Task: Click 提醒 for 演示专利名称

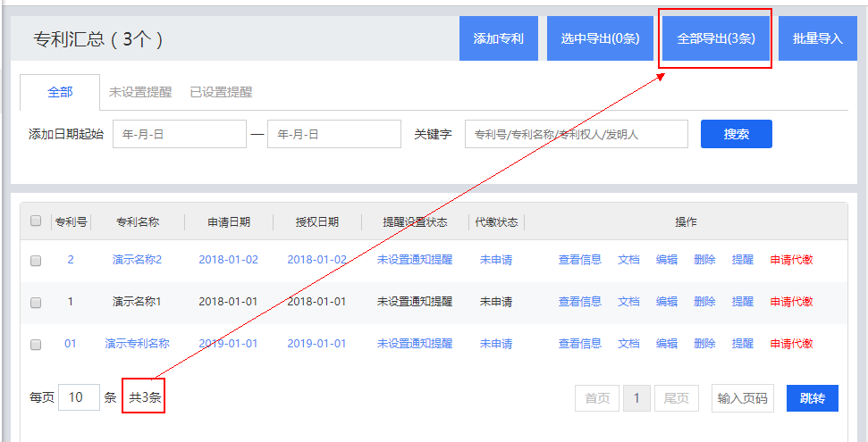Action: (742, 344)
